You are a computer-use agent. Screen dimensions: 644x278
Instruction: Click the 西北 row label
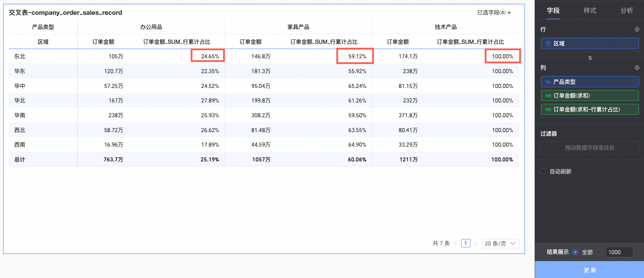pyautogui.click(x=20, y=130)
